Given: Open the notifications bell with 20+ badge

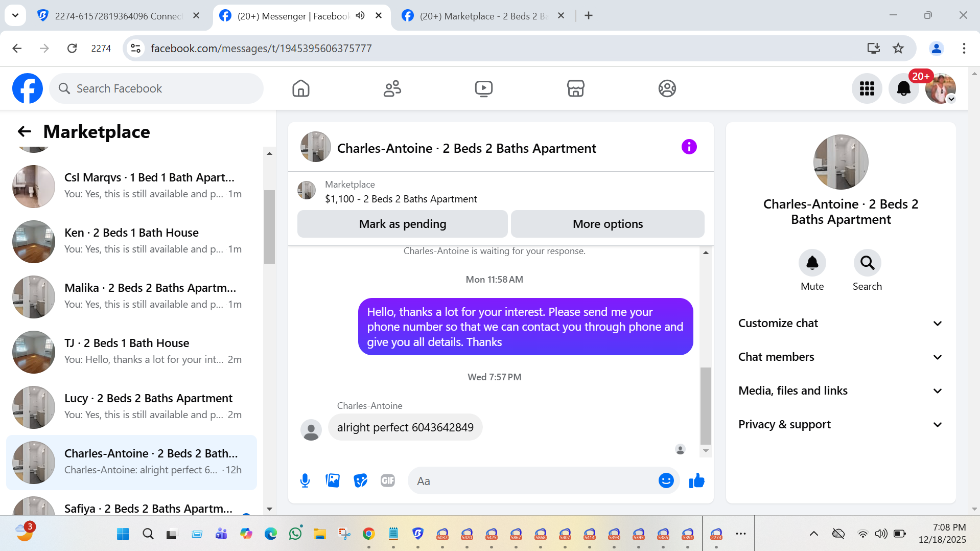Looking at the screenshot, I should (904, 88).
